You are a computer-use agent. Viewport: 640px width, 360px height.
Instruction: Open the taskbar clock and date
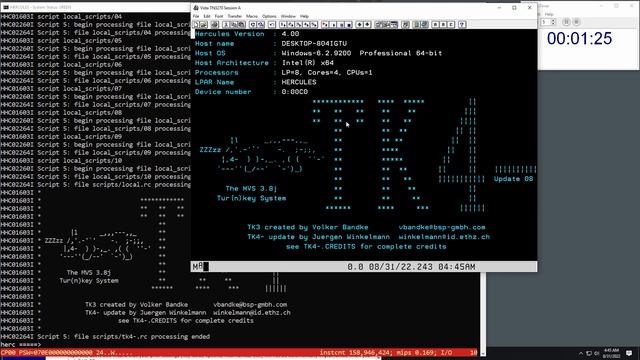coord(611,353)
